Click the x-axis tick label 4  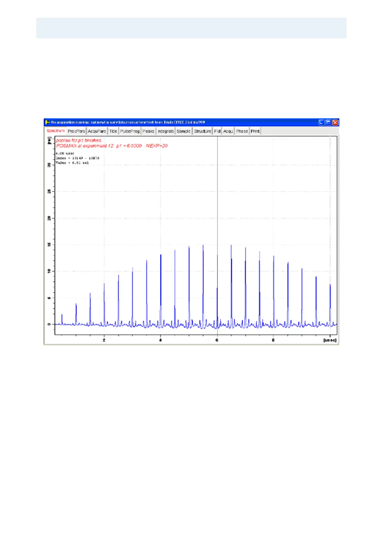(160, 340)
